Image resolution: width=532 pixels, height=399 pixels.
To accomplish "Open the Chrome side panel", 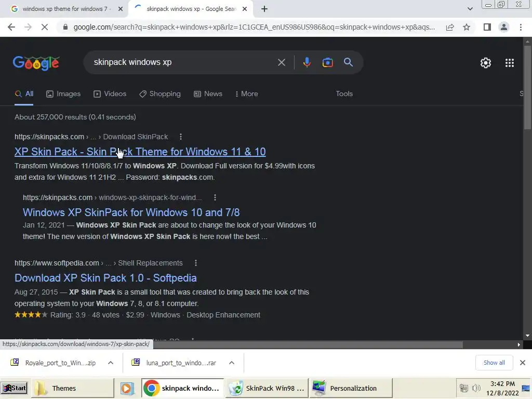I will click(x=487, y=27).
